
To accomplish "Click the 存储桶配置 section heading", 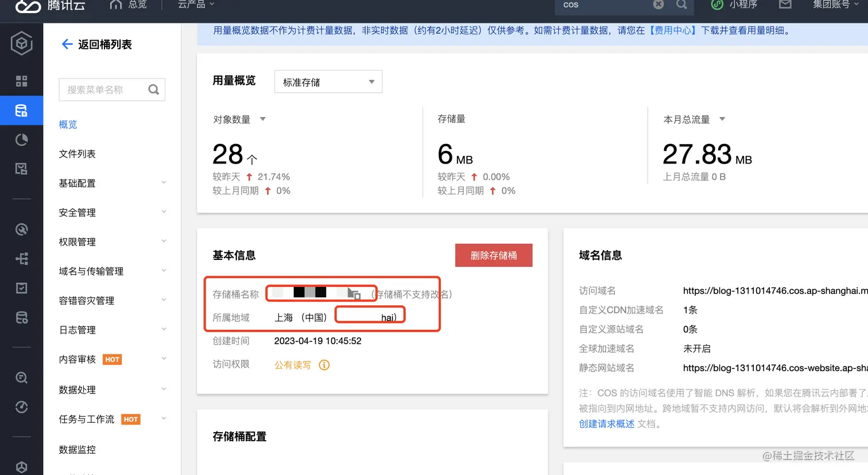I will (239, 437).
